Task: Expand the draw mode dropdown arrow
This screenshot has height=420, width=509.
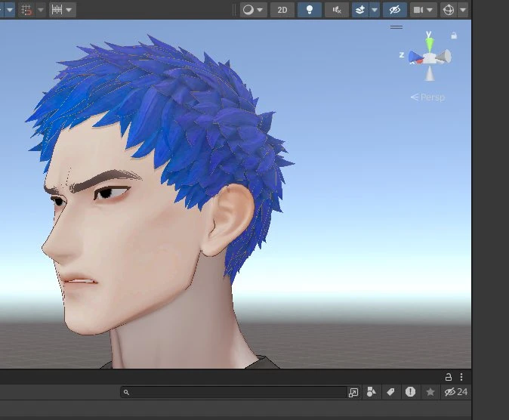Action: tap(260, 10)
